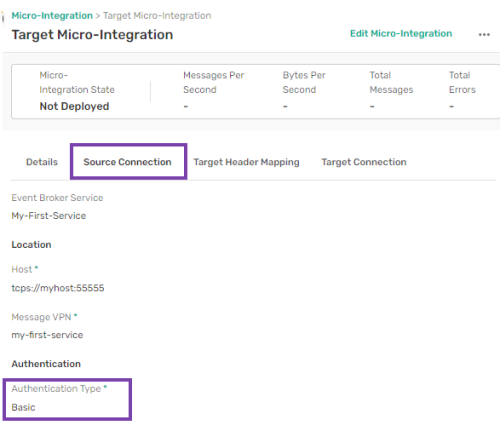500x431 pixels.
Task: Click the Location section heading
Action: pos(31,244)
